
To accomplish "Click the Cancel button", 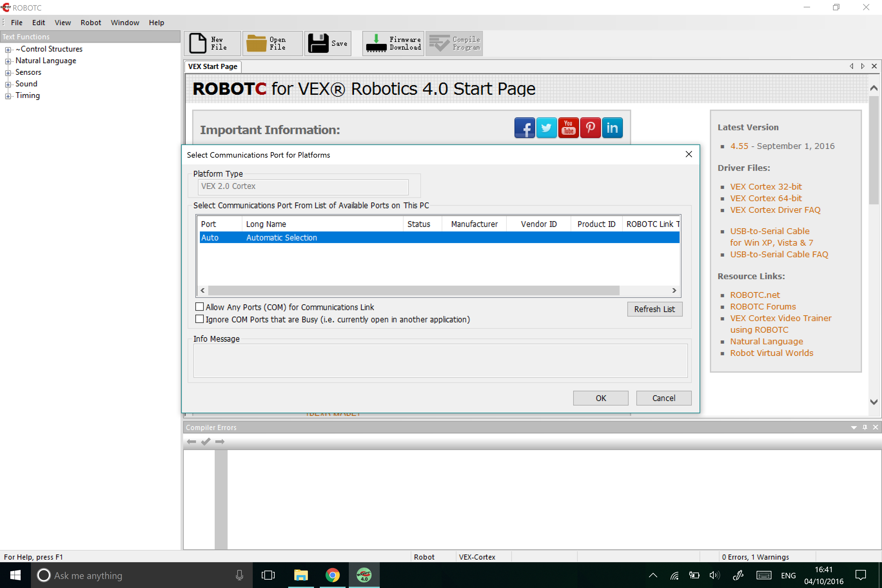I will click(664, 398).
